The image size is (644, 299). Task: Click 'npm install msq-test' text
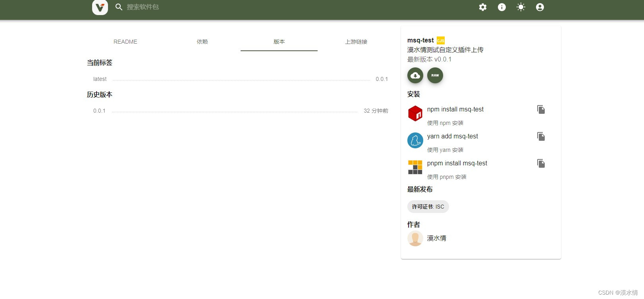click(x=455, y=109)
